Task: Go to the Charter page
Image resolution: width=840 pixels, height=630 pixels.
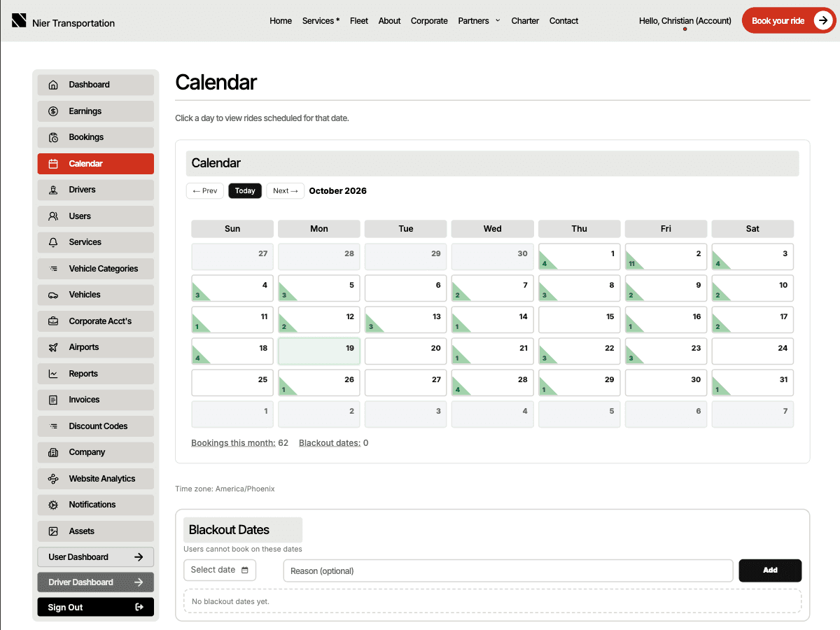Action: click(525, 21)
